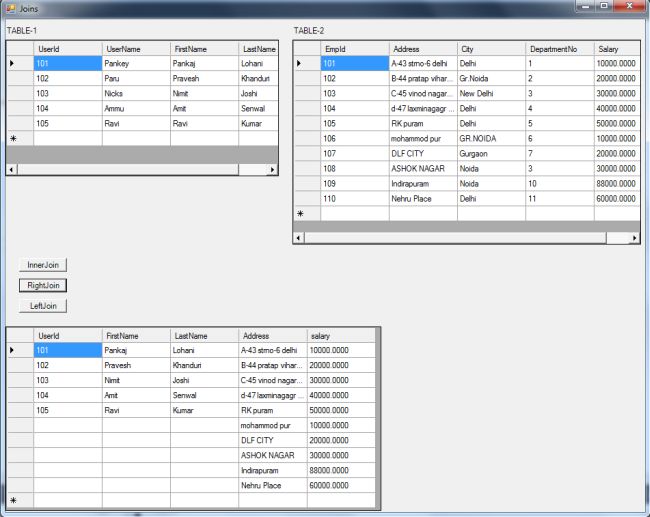Click salary 60000.0000 in Table-2

click(x=617, y=199)
